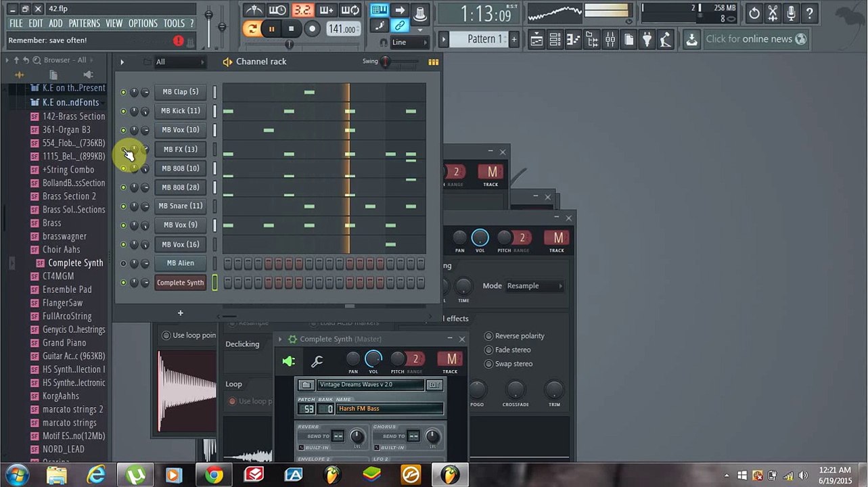Viewport: 868px width, 487px height.
Task: Open audio editor scissors icon
Action: pyautogui.click(x=773, y=13)
